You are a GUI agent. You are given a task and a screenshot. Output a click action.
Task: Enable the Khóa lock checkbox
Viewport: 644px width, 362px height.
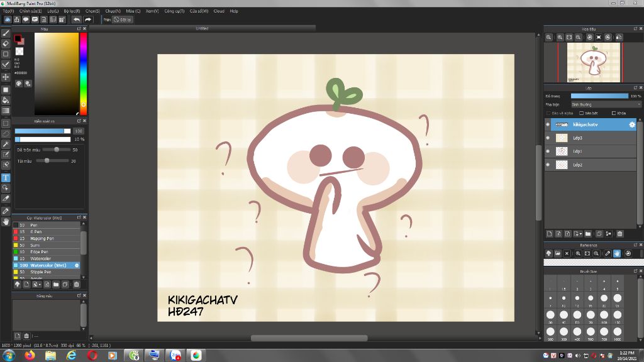click(614, 113)
